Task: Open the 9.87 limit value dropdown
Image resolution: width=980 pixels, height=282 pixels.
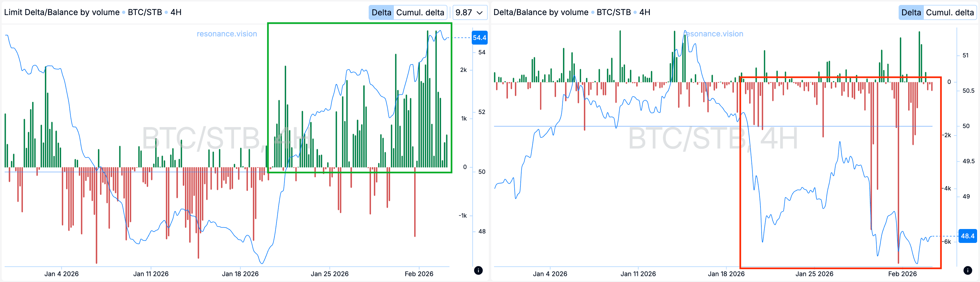Action: [x=469, y=12]
